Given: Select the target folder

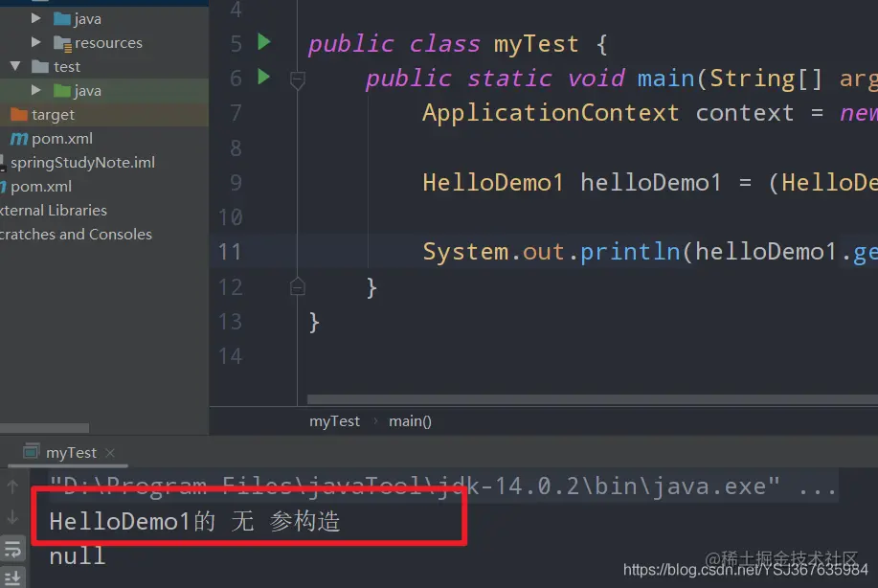Looking at the screenshot, I should click(53, 115).
